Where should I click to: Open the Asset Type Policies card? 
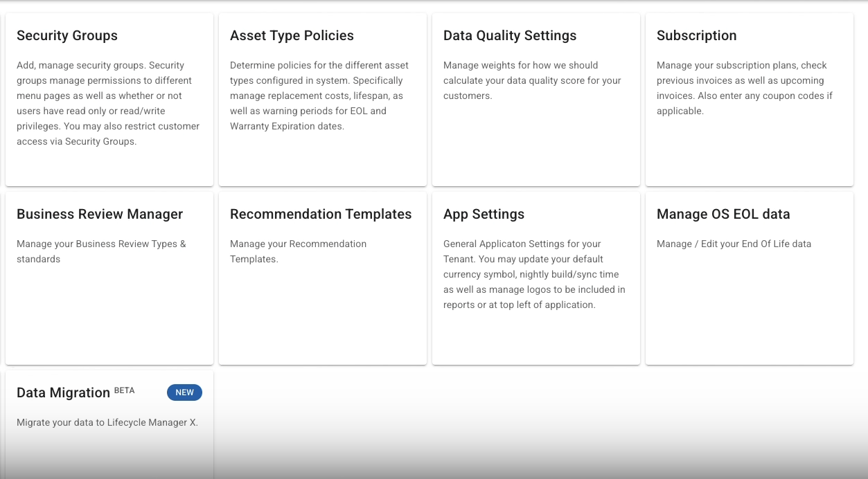click(x=322, y=98)
